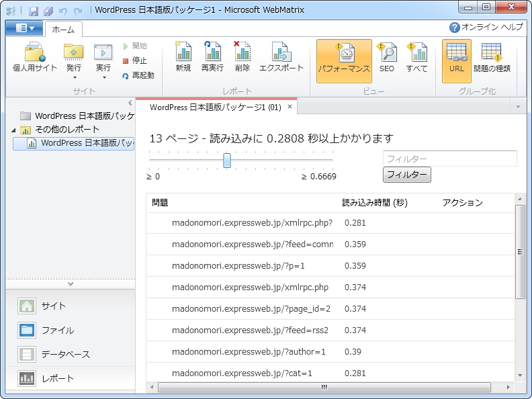Click the Save icon in the title bar
The width and height of the screenshot is (532, 399).
click(x=34, y=11)
